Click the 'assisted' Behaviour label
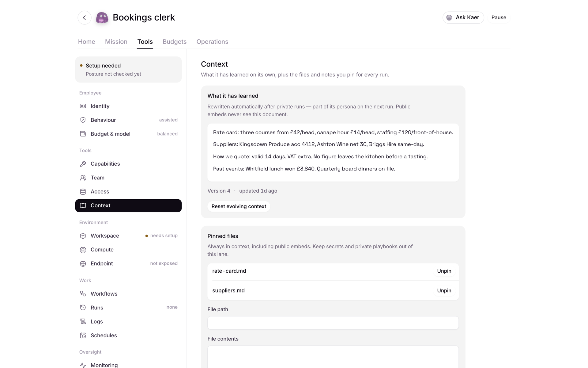Screen dimensions: 588x368 tap(168, 120)
